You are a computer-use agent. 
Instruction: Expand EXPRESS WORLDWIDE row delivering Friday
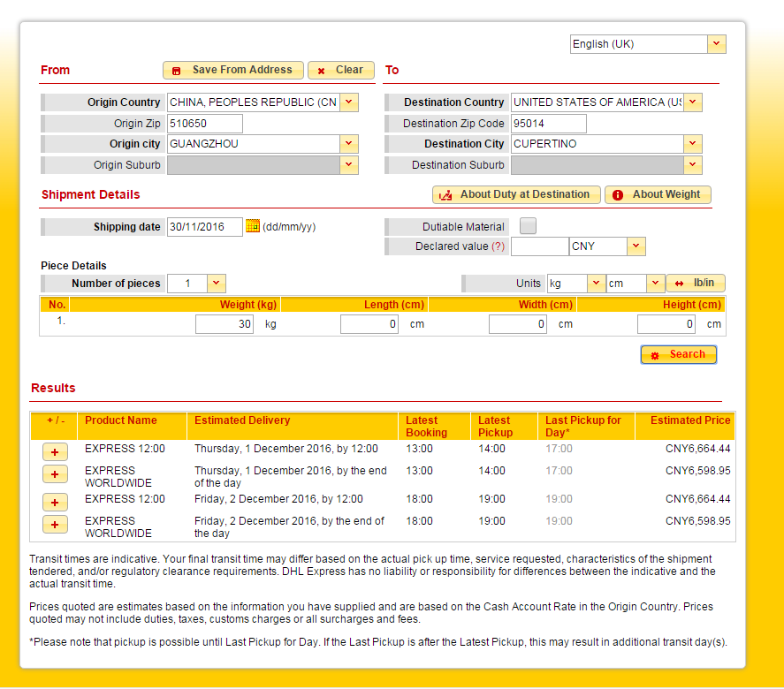tap(55, 524)
